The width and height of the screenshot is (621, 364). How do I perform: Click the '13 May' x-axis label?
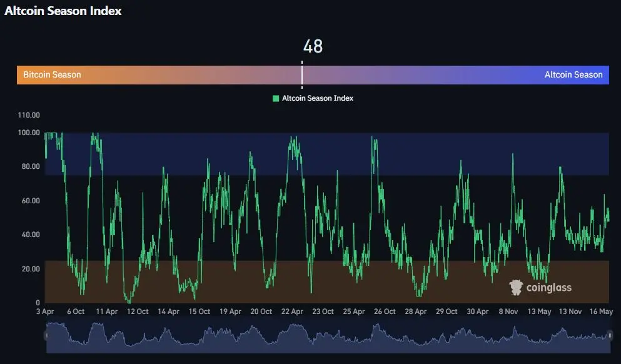(539, 311)
